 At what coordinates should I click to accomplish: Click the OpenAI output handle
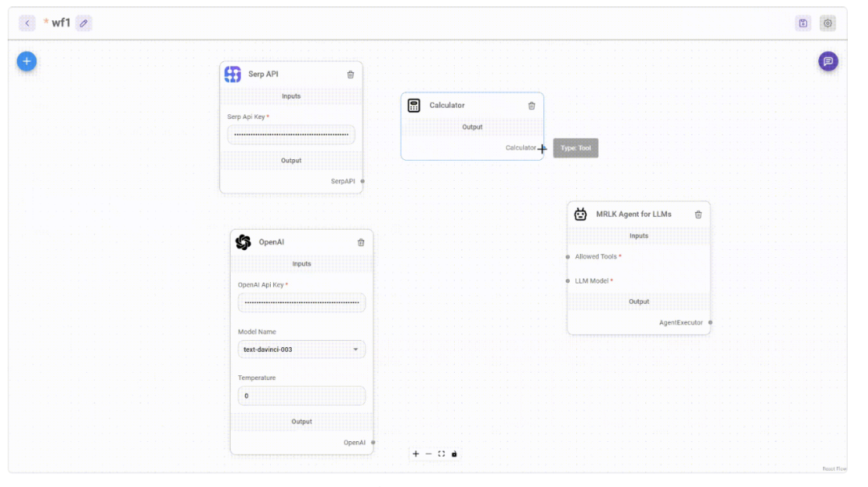373,442
